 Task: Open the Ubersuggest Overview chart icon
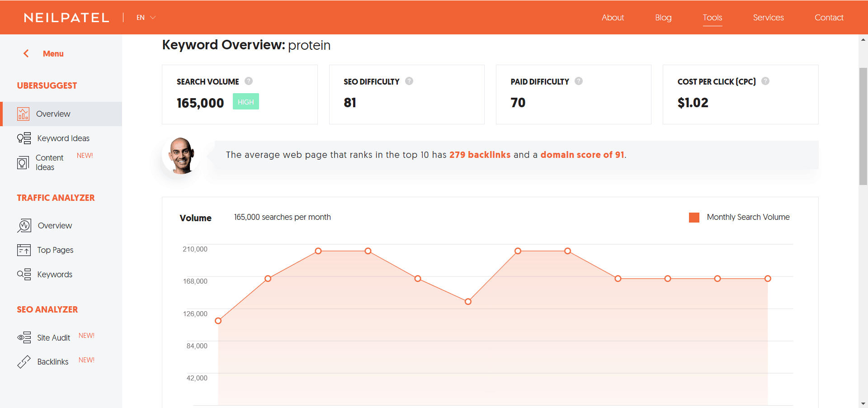[23, 114]
